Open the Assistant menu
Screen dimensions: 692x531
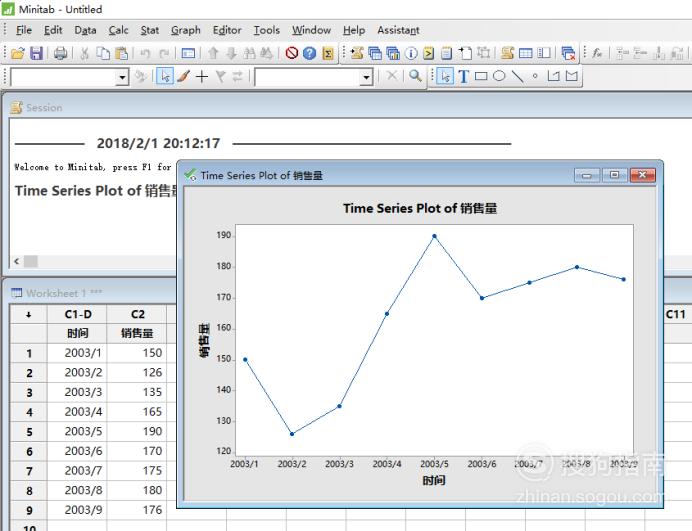tap(398, 30)
